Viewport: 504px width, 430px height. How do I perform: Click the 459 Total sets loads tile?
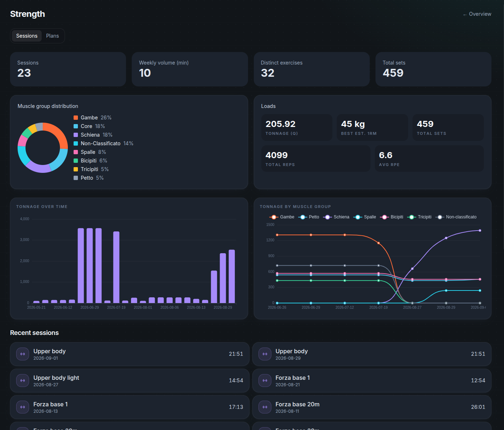[448, 127]
